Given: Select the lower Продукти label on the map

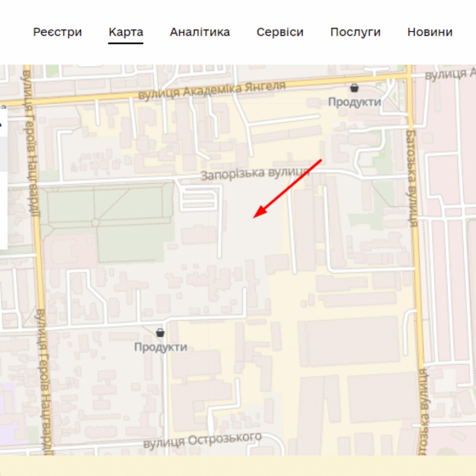Looking at the screenshot, I should pyautogui.click(x=161, y=347).
